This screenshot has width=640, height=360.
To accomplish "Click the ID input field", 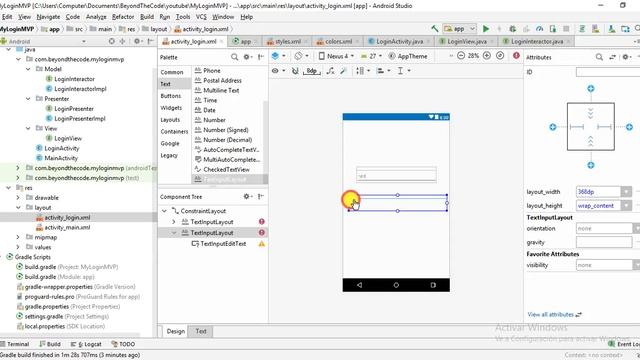I will pyautogui.click(x=608, y=72).
